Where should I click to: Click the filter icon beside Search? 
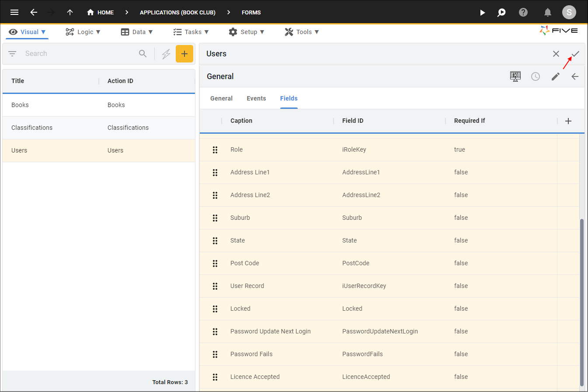[12, 53]
